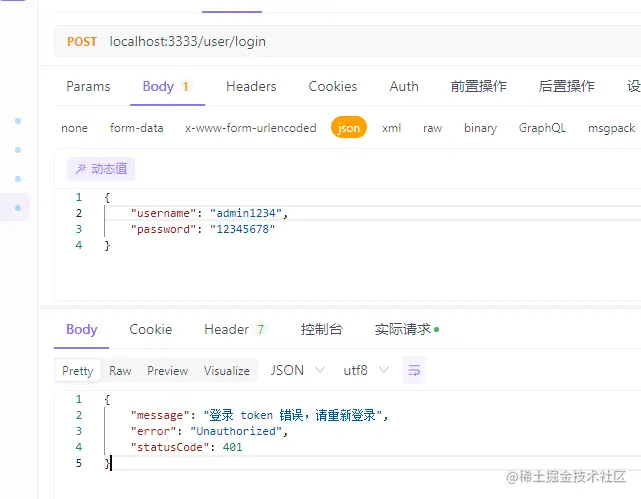The height and width of the screenshot is (499, 641).
Task: Choose binary body type
Action: point(480,128)
